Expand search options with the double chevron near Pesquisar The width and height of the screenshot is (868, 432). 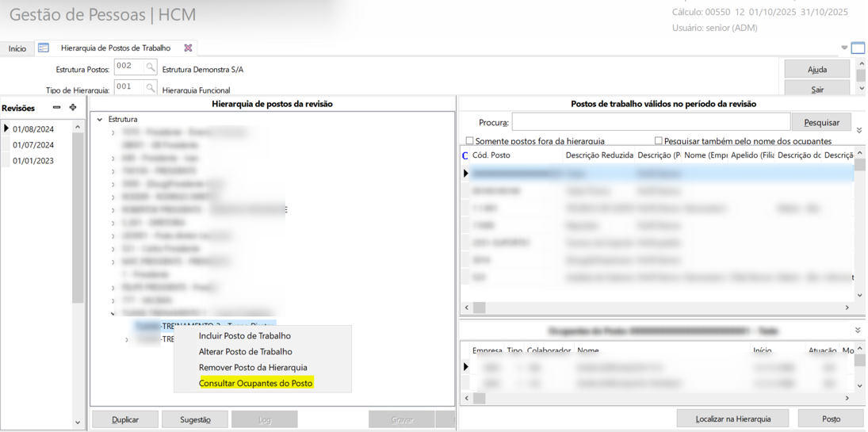(x=859, y=131)
